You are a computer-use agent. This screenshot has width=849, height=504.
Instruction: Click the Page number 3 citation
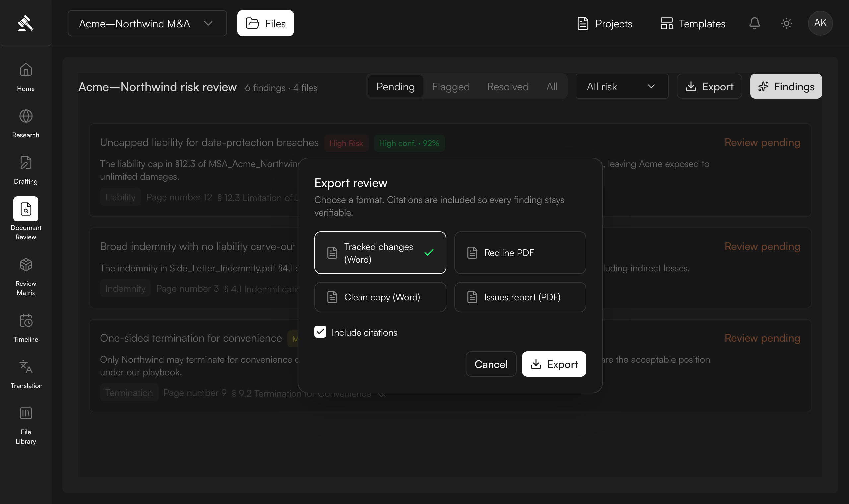[187, 289]
